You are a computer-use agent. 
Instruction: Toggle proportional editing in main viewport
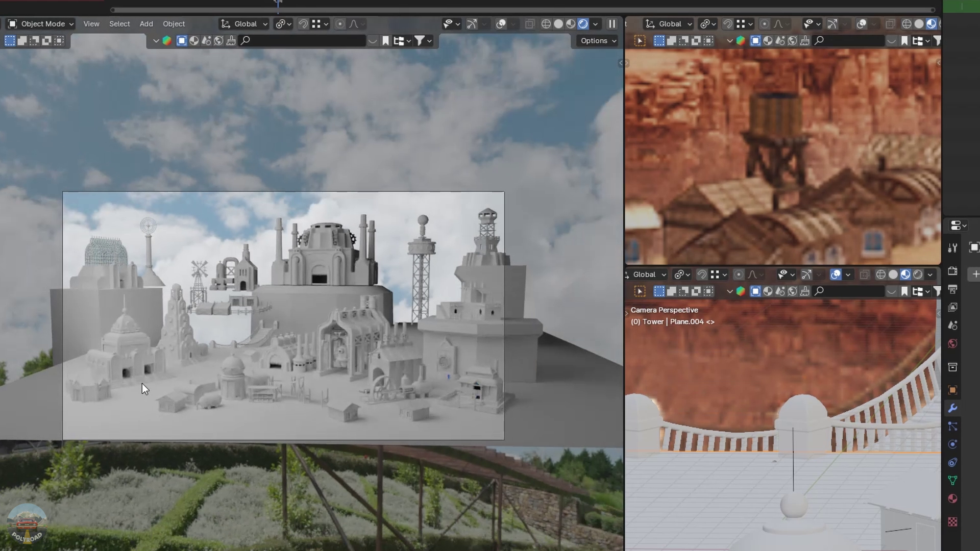pos(340,24)
